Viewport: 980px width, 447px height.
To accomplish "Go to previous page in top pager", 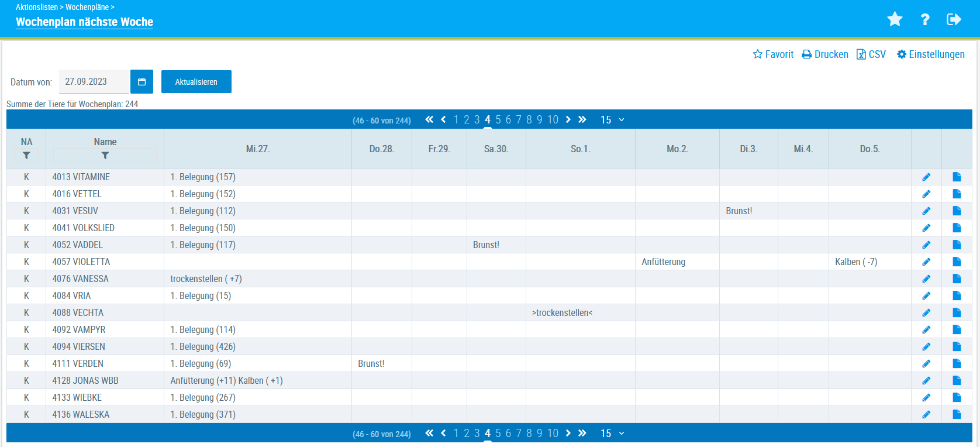I will [x=443, y=119].
